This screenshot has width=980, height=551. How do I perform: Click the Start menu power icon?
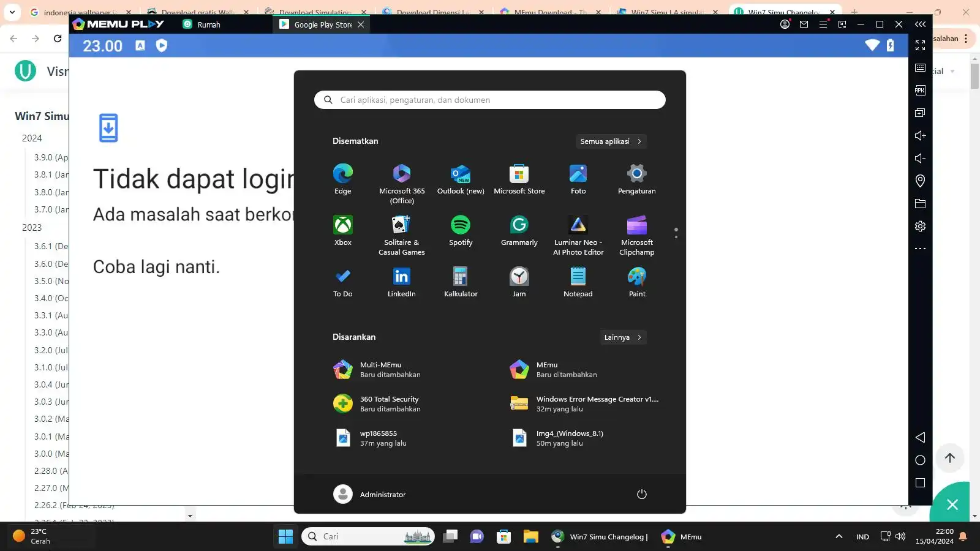pyautogui.click(x=642, y=494)
